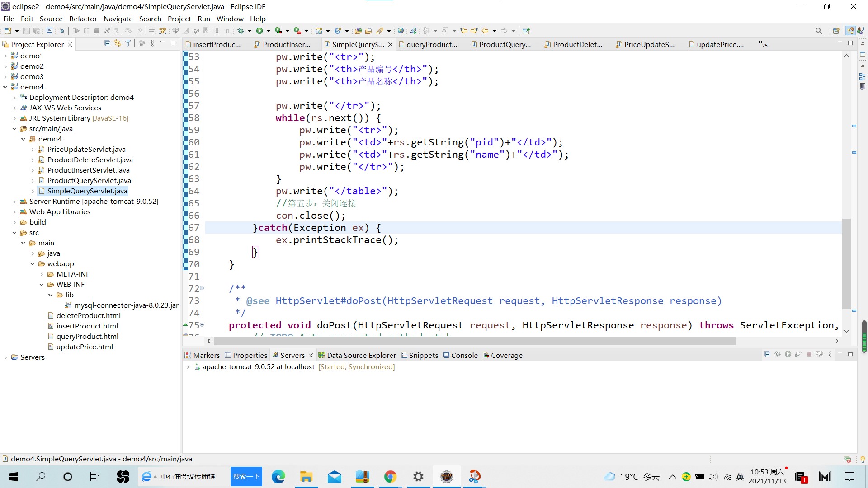Click the Run green play button

click(259, 31)
